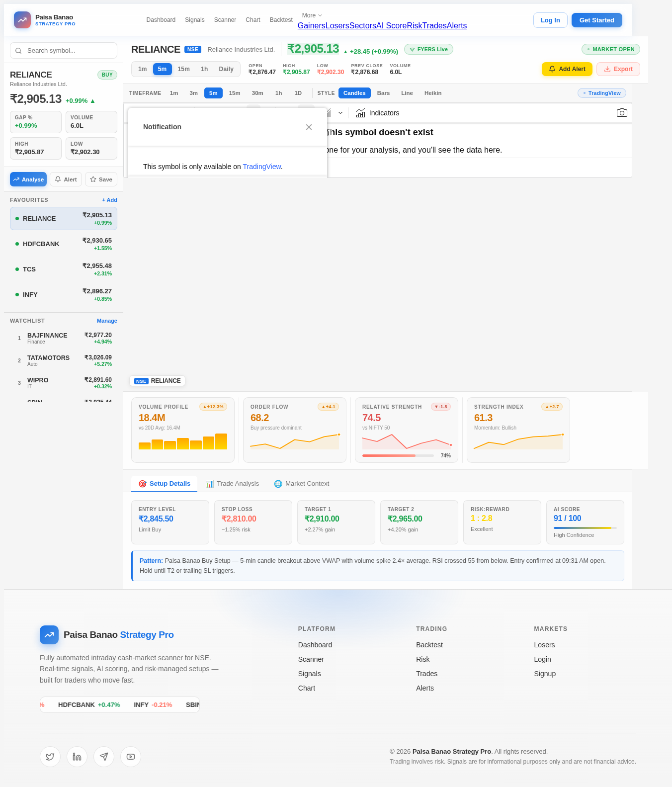Click the MARKET OPEN status badge
Viewport: 672px width, 787px height.
(x=611, y=49)
